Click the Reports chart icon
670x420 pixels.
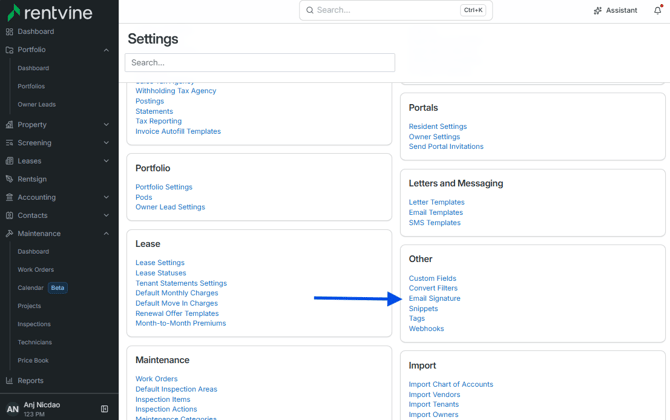[9, 381]
